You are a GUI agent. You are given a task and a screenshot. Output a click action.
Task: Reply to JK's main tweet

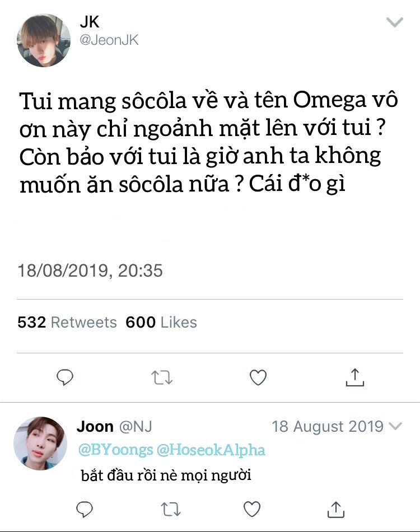click(x=66, y=378)
